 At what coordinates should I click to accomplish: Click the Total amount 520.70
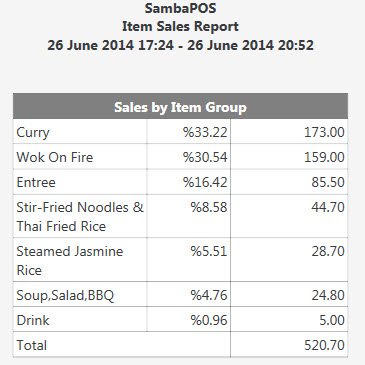tap(324, 345)
